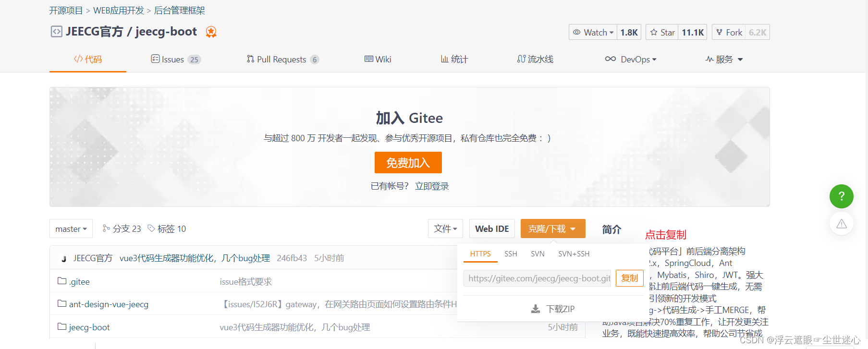Open commit 246fb43 link
This screenshot has height=349, width=868.
(x=292, y=258)
